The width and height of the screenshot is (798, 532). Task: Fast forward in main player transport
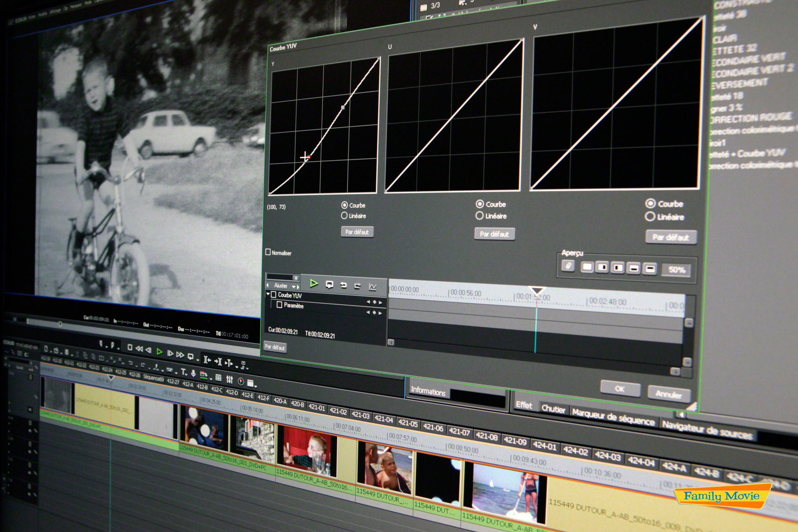[x=180, y=355]
